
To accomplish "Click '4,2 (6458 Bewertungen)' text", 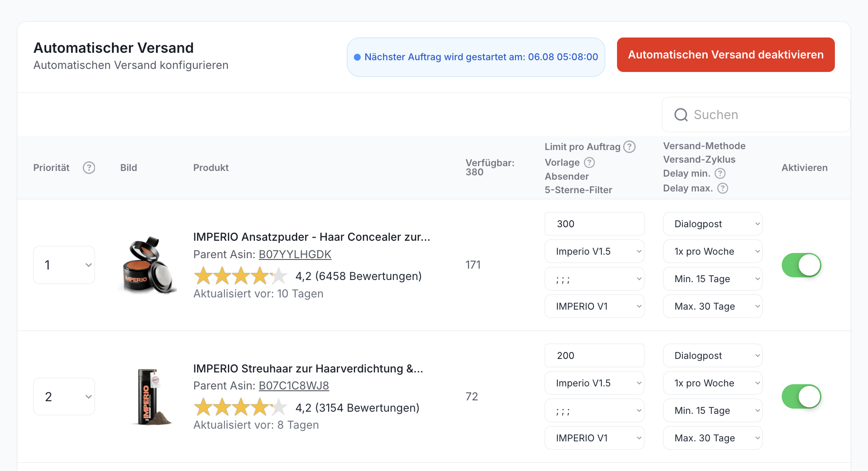I will point(359,276).
